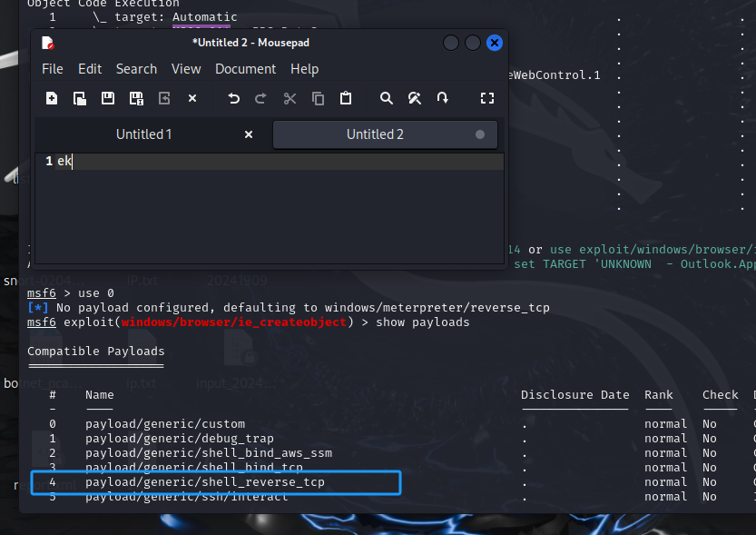Click the Go to line icon
The image size is (756, 535).
[443, 98]
